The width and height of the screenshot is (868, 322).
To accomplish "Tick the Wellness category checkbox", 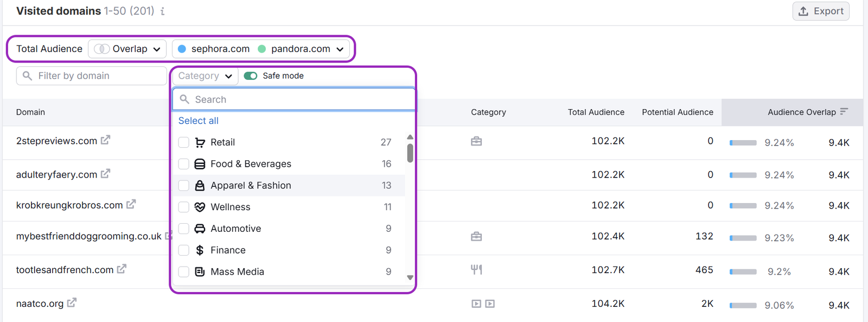I will (184, 207).
